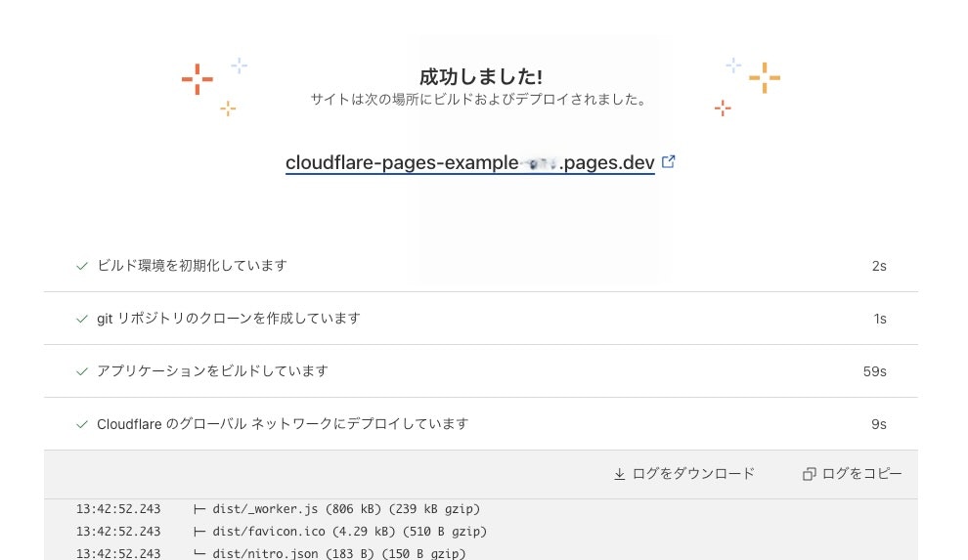Click the 成功しました! heading

tap(481, 77)
